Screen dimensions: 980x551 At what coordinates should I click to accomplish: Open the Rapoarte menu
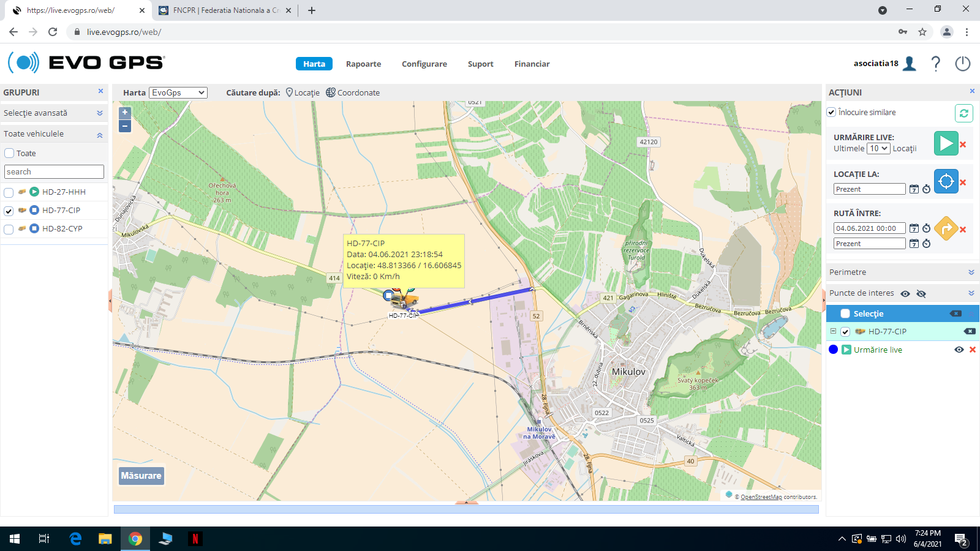363,64
